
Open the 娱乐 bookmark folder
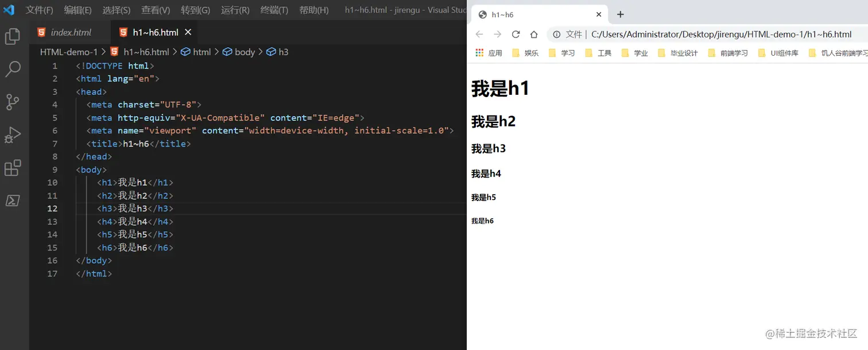pos(525,53)
